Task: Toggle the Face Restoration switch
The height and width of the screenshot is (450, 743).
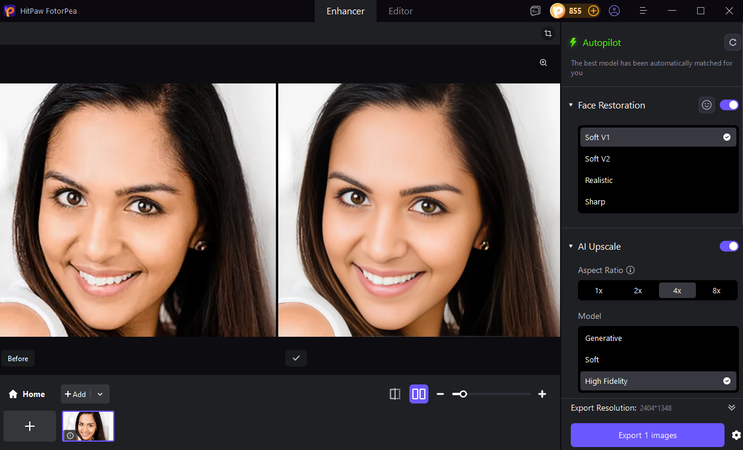Action: (x=729, y=105)
